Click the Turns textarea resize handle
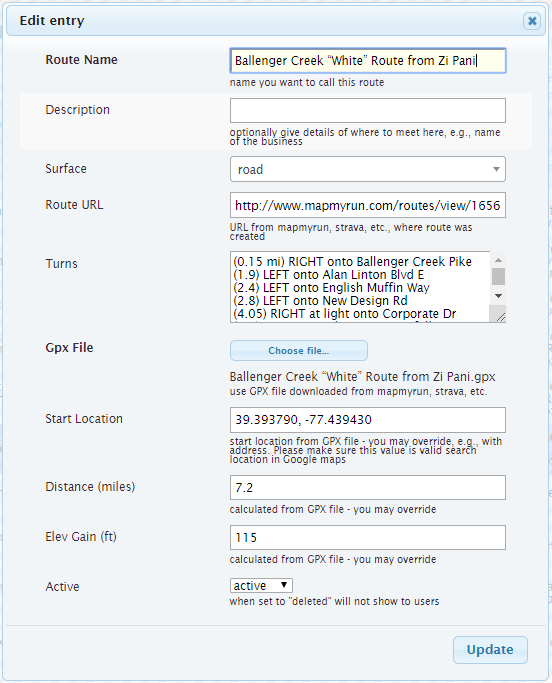 499,316
